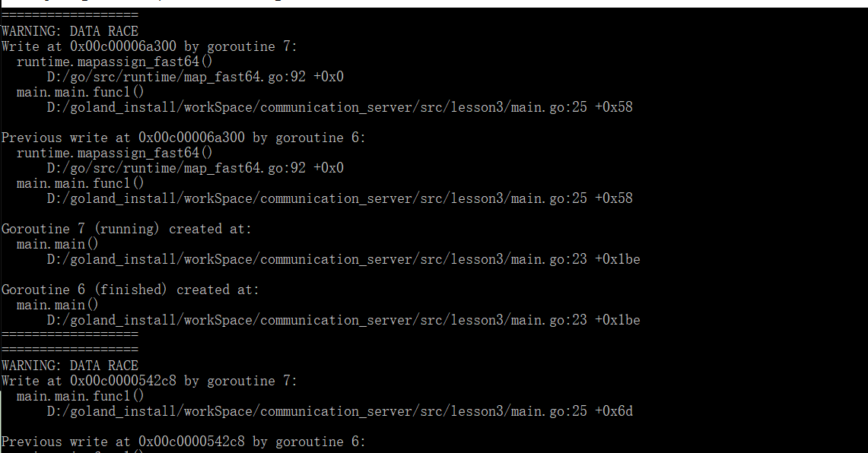Click main.go:25 +0x58 path under goroutine 7 write
This screenshot has height=453, width=868.
[x=339, y=107]
